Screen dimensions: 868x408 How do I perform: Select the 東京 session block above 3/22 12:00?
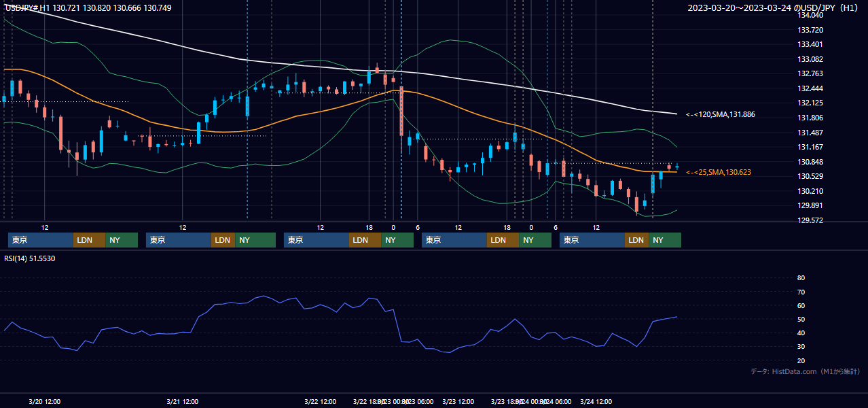317,240
